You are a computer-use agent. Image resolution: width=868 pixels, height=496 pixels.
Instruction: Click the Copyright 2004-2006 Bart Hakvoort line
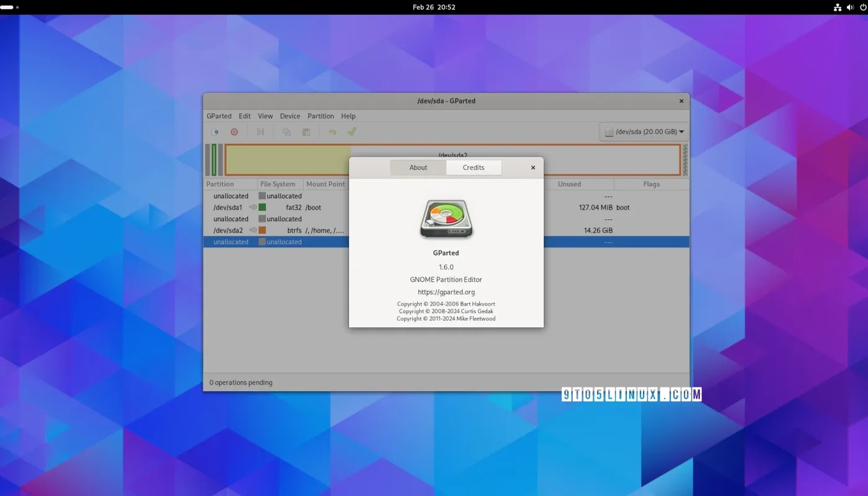tap(446, 304)
